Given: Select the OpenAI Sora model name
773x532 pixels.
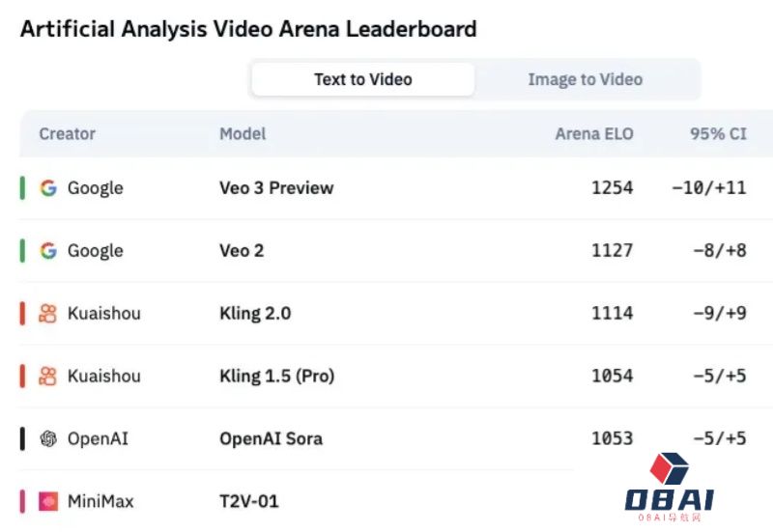Looking at the screenshot, I should [272, 438].
